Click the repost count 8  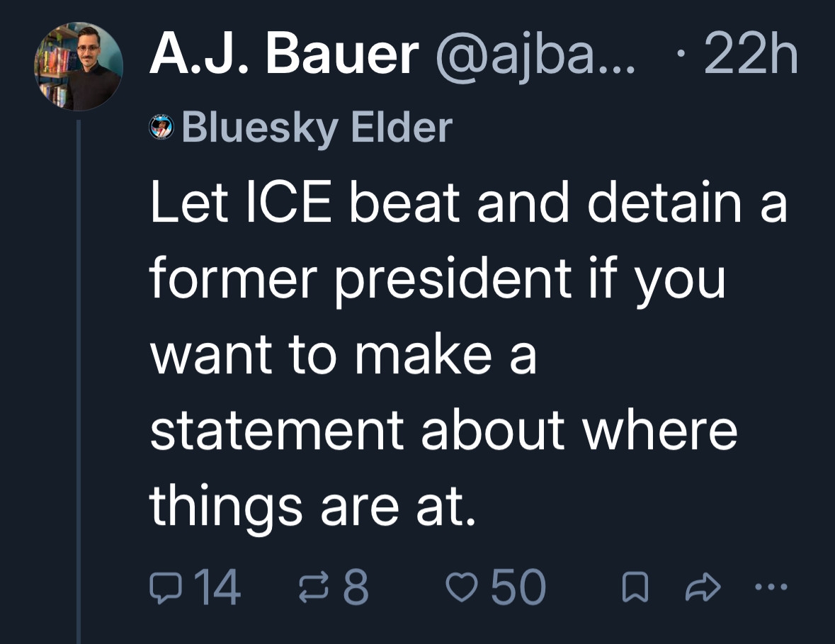pyautogui.click(x=356, y=587)
